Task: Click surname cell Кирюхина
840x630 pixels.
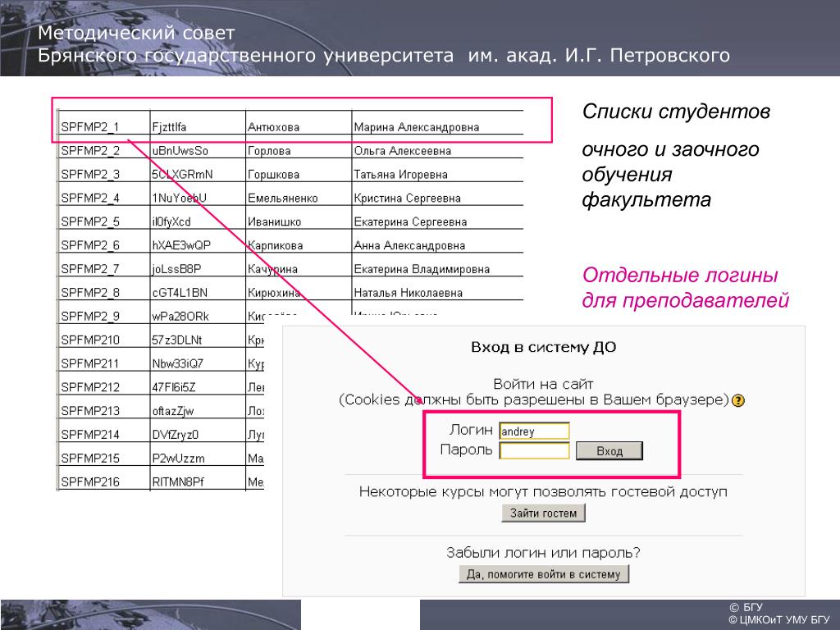Action: pyautogui.click(x=299, y=288)
